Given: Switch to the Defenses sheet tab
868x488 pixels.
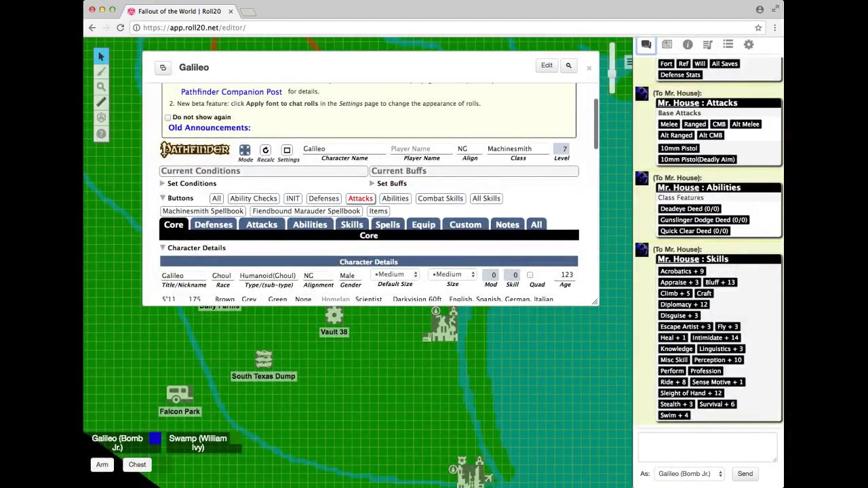Looking at the screenshot, I should click(x=214, y=224).
